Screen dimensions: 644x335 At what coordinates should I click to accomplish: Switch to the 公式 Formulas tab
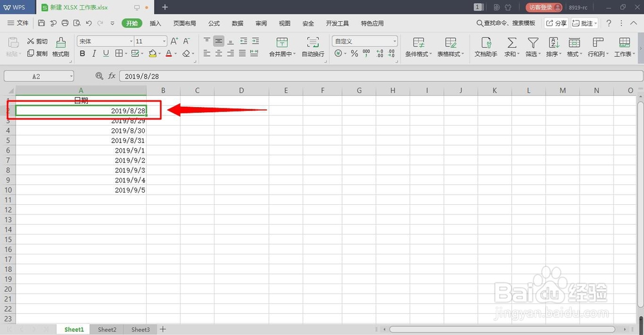click(x=214, y=23)
